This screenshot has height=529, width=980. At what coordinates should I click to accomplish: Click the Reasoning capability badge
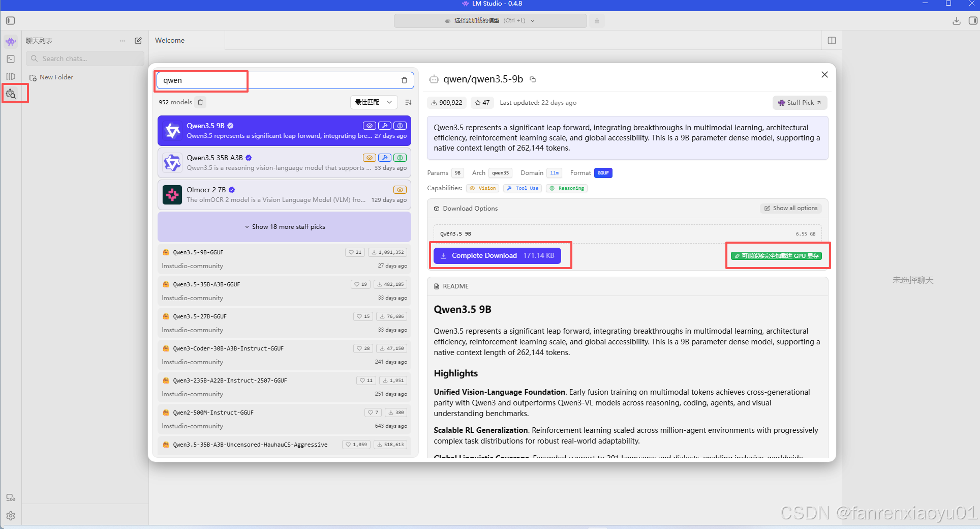567,188
